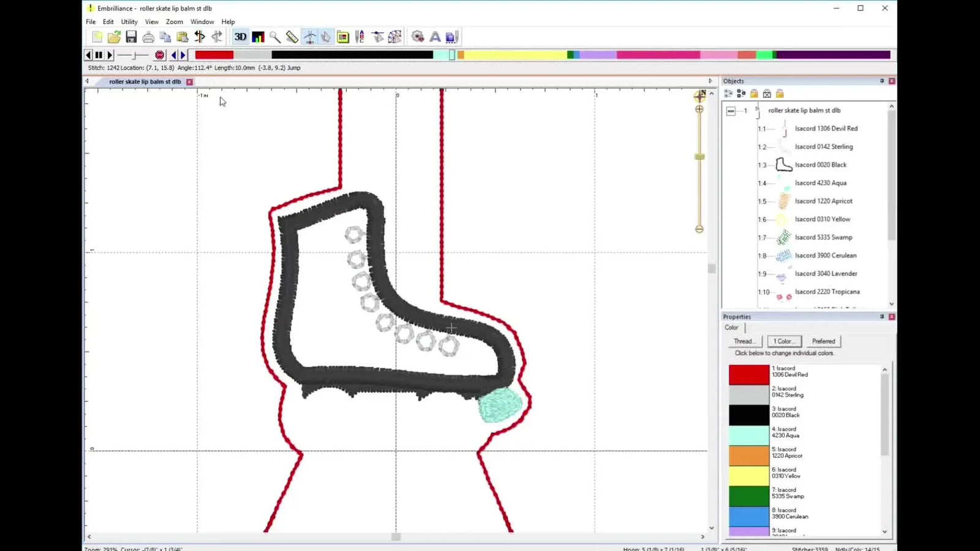This screenshot has width=980, height=551.
Task: Click the red stop sign button
Action: [160, 55]
